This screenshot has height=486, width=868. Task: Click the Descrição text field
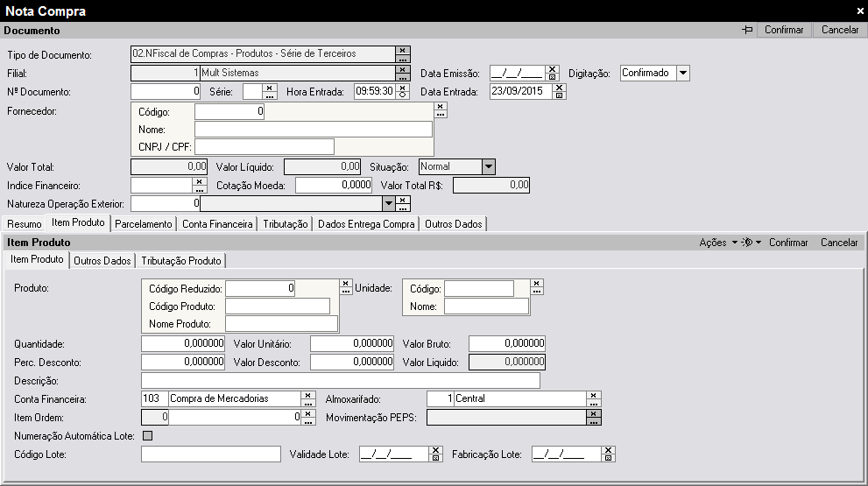pyautogui.click(x=341, y=380)
